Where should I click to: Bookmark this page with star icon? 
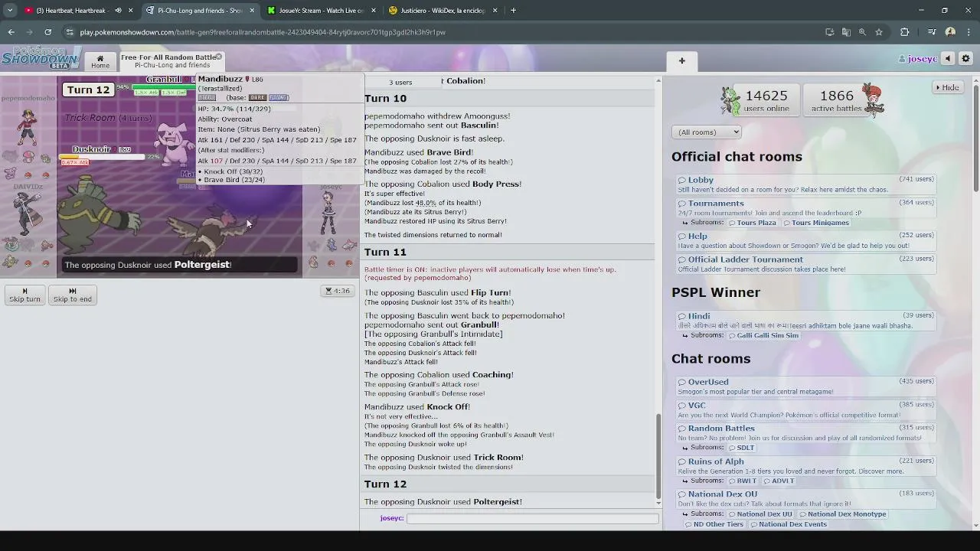(x=879, y=32)
